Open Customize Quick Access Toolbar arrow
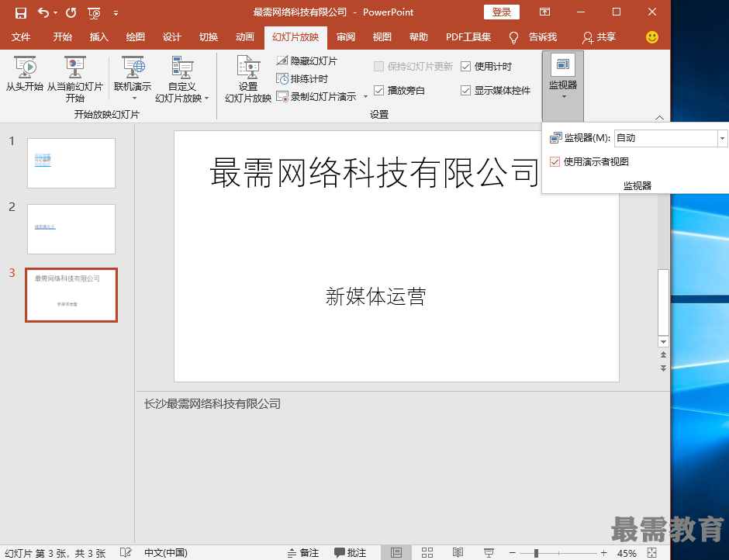Screen dimensions: 729x560 coord(116,13)
